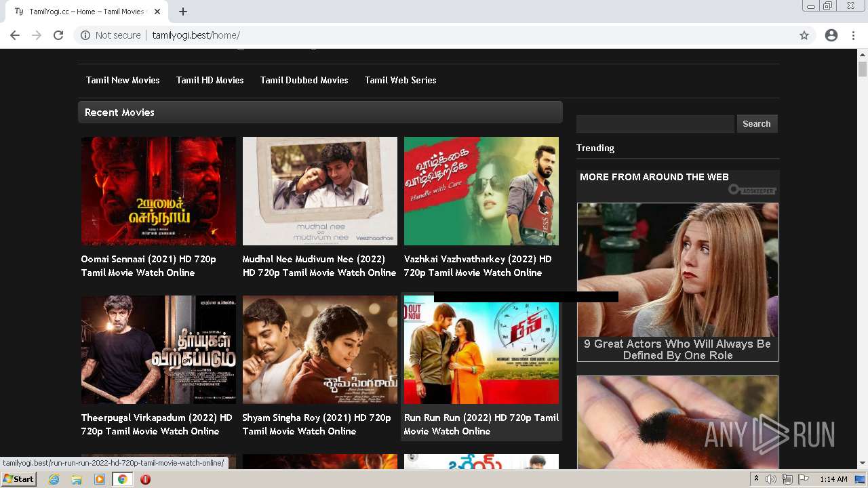Open the Tamil Dubbed Movies menu

tap(304, 80)
